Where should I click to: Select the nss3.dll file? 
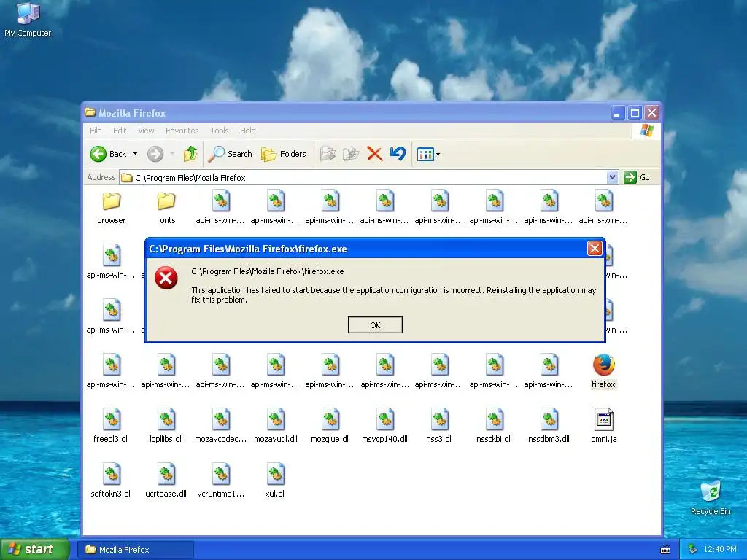(x=439, y=426)
